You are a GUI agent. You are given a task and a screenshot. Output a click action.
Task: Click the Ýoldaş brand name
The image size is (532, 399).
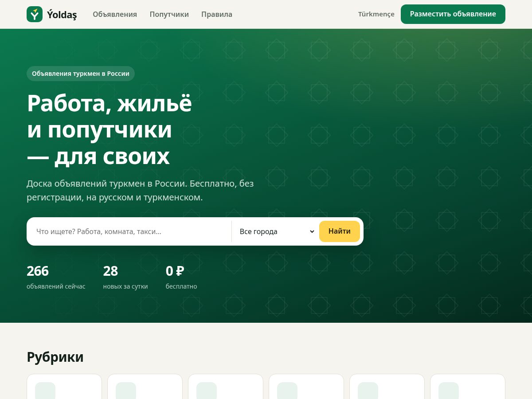[62, 15]
